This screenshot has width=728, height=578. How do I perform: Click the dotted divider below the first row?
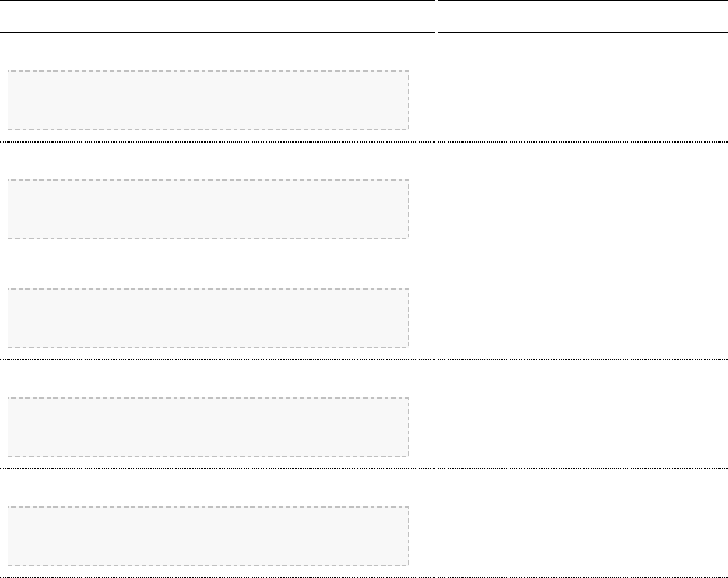[218, 142]
